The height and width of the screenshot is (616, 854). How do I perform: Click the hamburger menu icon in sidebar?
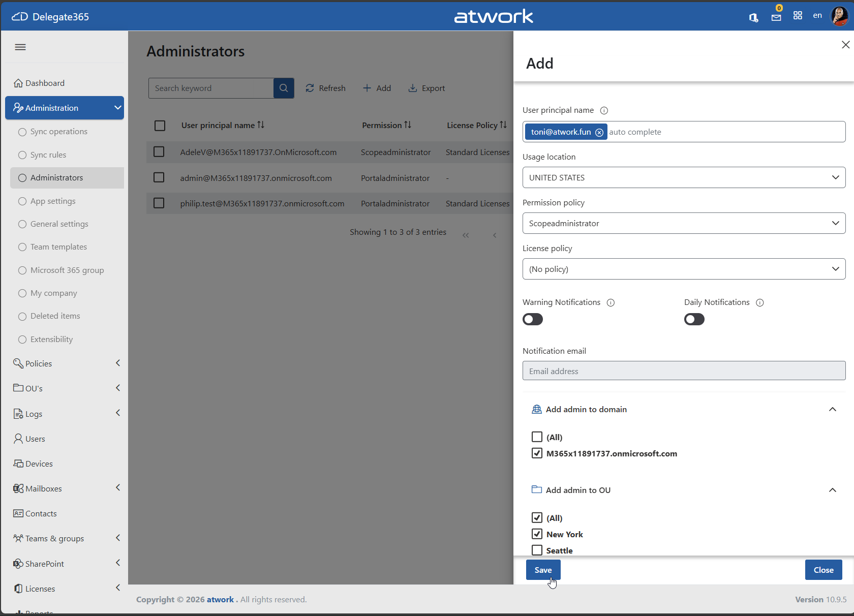click(20, 47)
